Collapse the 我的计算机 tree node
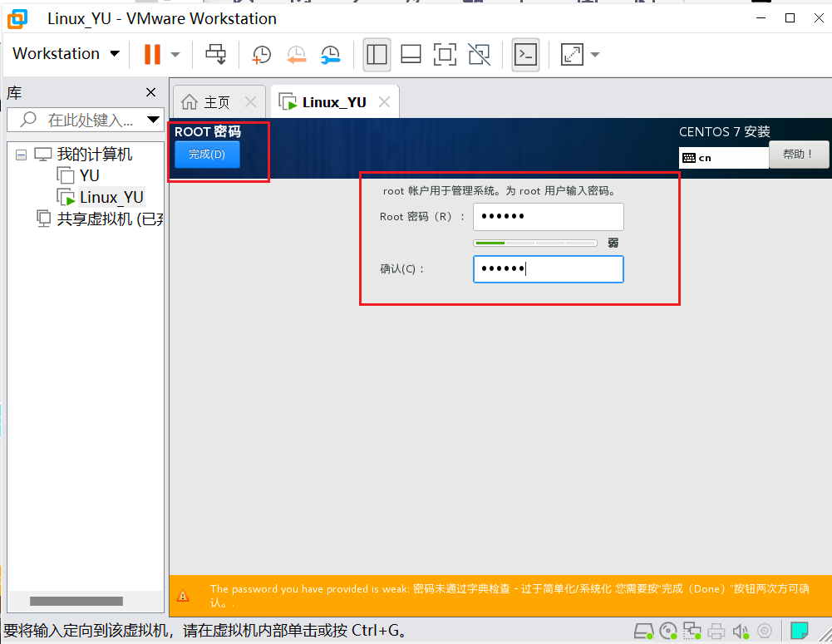The height and width of the screenshot is (644, 832). [22, 155]
